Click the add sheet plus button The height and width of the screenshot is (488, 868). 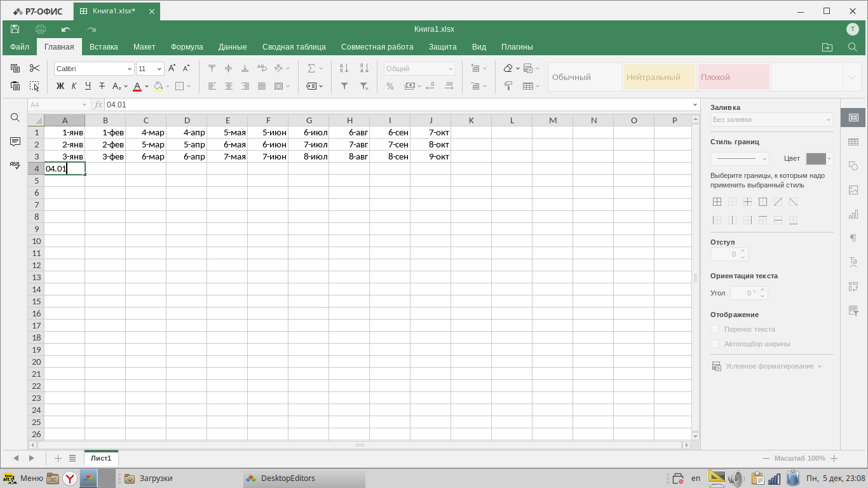tap(58, 458)
